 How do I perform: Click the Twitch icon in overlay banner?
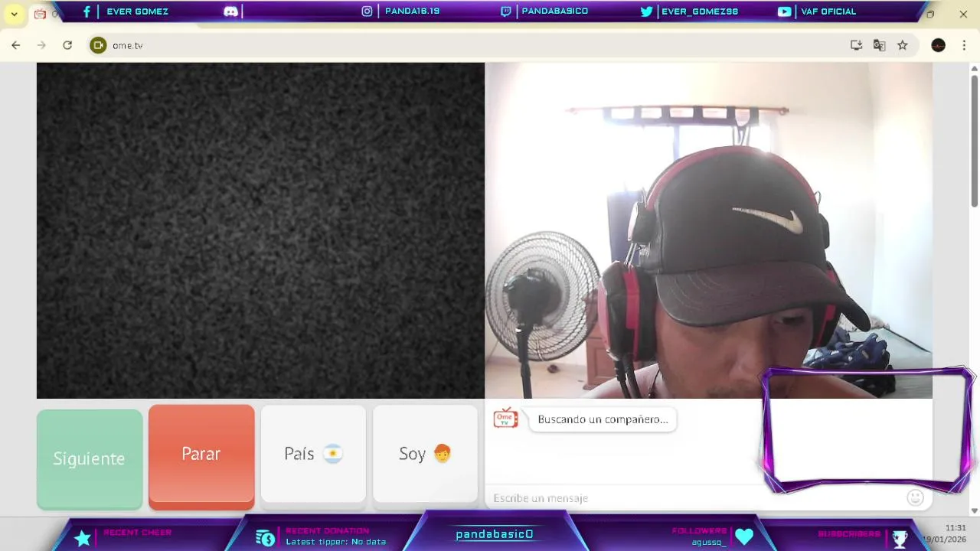click(505, 11)
